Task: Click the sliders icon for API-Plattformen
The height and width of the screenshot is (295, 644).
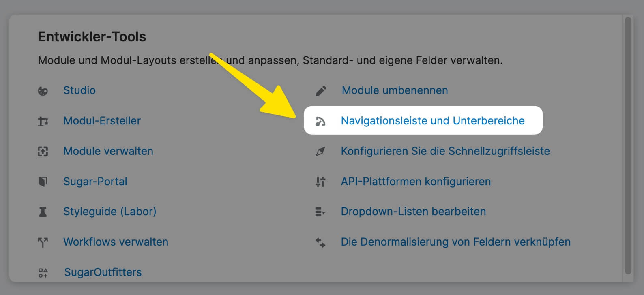Action: click(x=320, y=182)
